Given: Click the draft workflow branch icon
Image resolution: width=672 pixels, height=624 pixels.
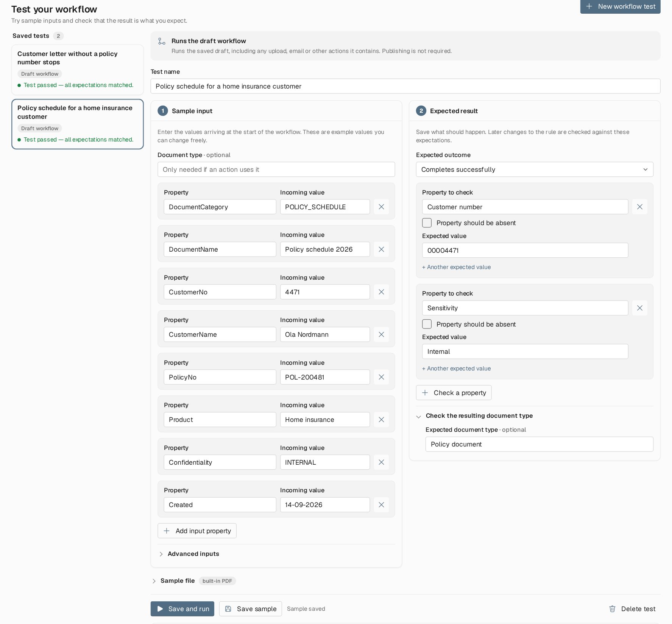Looking at the screenshot, I should coord(162,41).
